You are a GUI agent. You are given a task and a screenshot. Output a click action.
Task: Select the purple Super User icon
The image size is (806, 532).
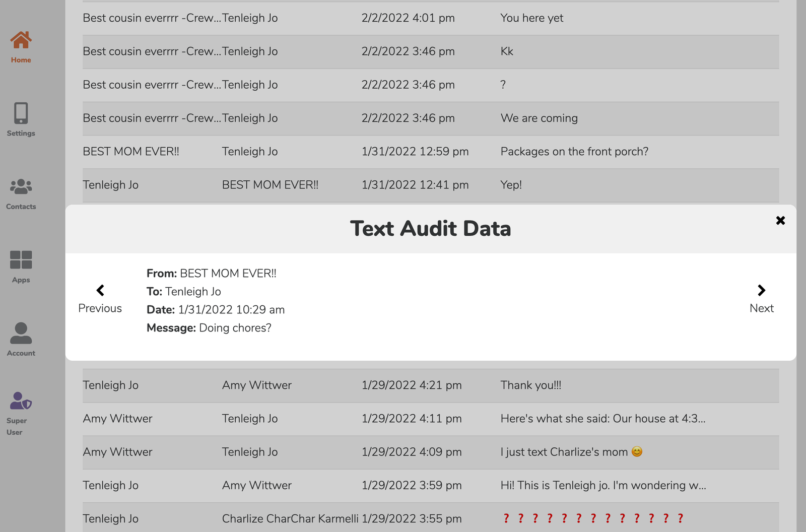pyautogui.click(x=20, y=403)
